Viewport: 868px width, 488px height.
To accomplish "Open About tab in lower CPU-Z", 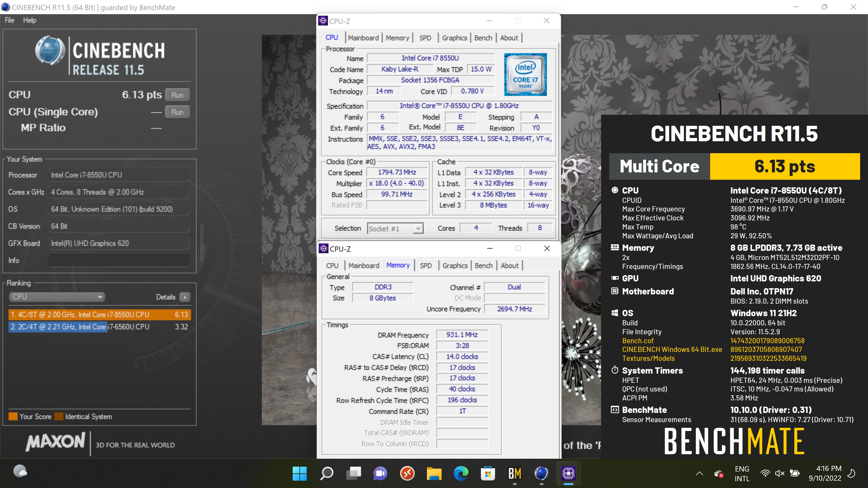I will [x=509, y=265].
